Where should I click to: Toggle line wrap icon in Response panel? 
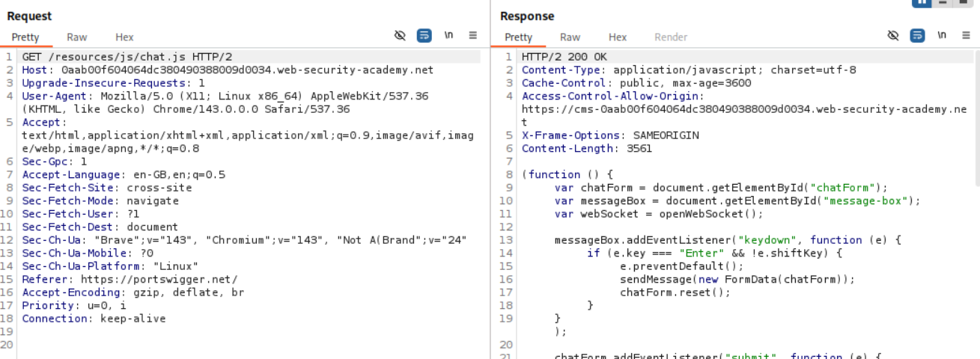point(916,36)
